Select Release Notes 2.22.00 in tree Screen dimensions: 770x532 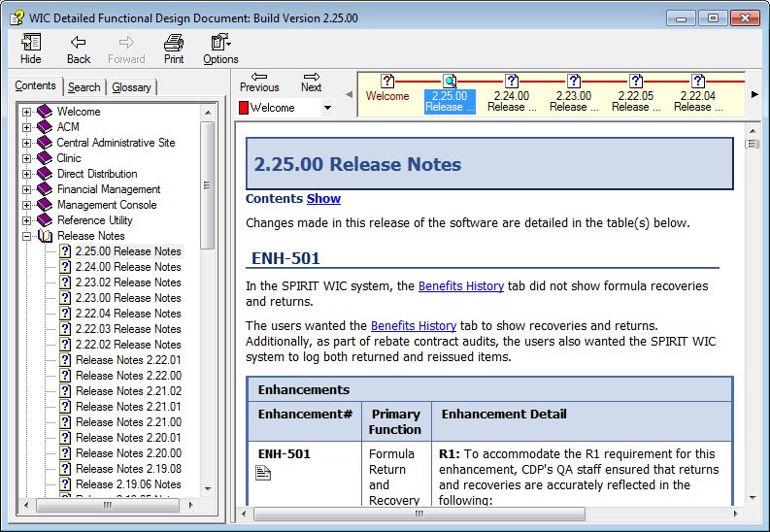coord(129,376)
